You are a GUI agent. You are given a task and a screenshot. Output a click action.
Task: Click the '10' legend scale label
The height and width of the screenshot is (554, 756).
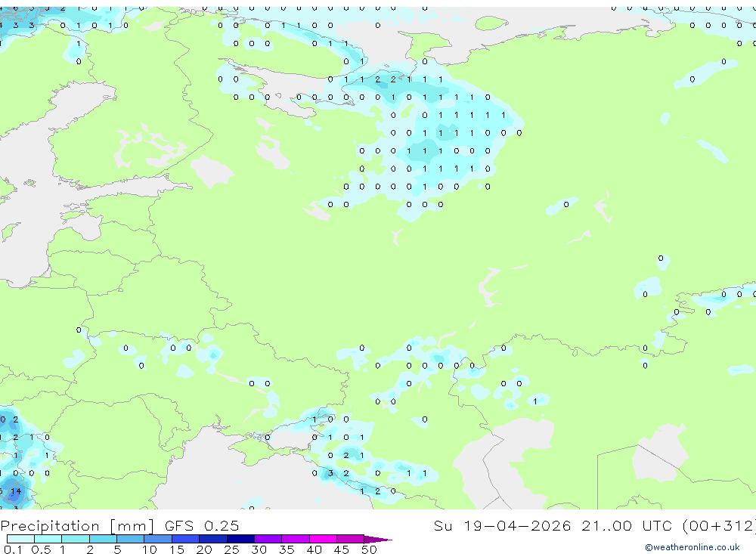click(x=150, y=549)
